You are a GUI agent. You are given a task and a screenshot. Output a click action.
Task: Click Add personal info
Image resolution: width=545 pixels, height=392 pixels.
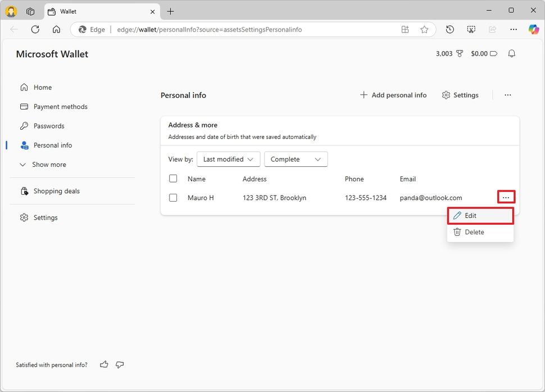click(x=393, y=95)
